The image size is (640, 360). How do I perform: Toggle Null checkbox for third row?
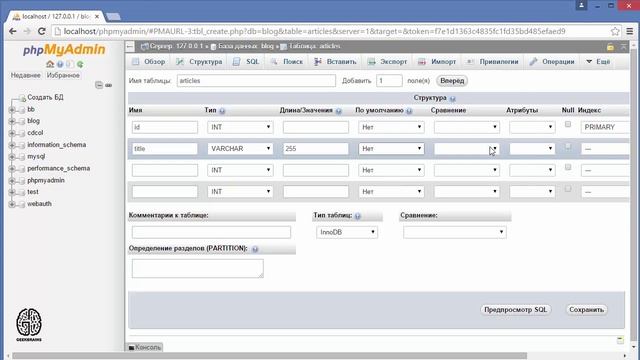pos(568,167)
